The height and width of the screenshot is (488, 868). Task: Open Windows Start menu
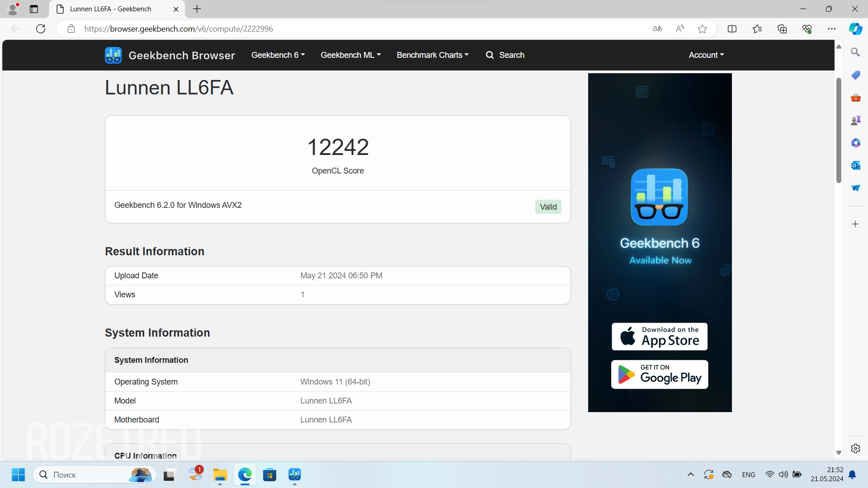(18, 475)
